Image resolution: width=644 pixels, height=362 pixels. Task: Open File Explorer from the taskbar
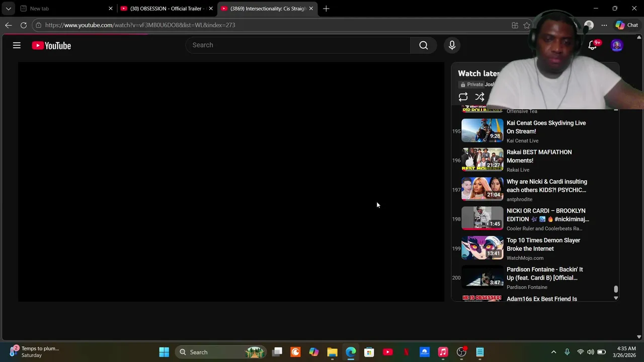pyautogui.click(x=332, y=352)
